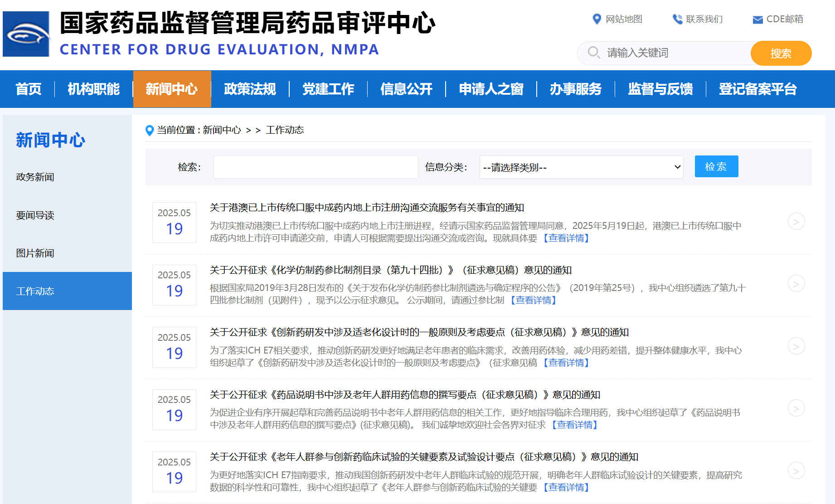Viewport: 835px width, 504px height.
Task: Open CDE邮箱 link
Action: 785,19
